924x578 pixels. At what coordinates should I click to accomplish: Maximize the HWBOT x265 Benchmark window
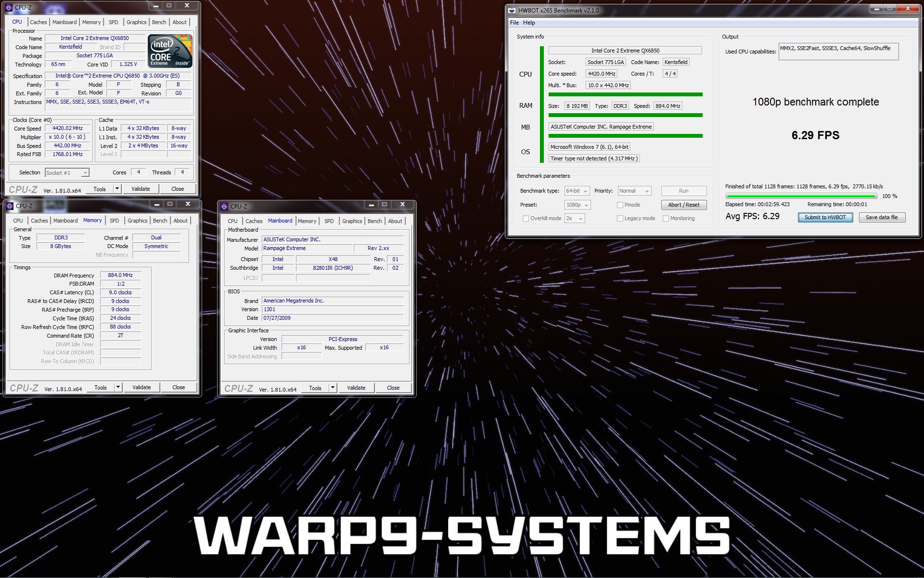(889, 8)
